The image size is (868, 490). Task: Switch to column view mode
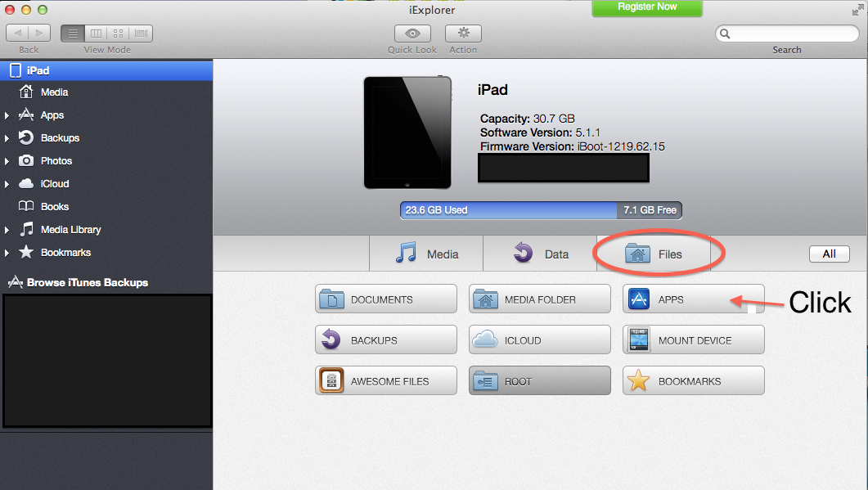pos(96,34)
